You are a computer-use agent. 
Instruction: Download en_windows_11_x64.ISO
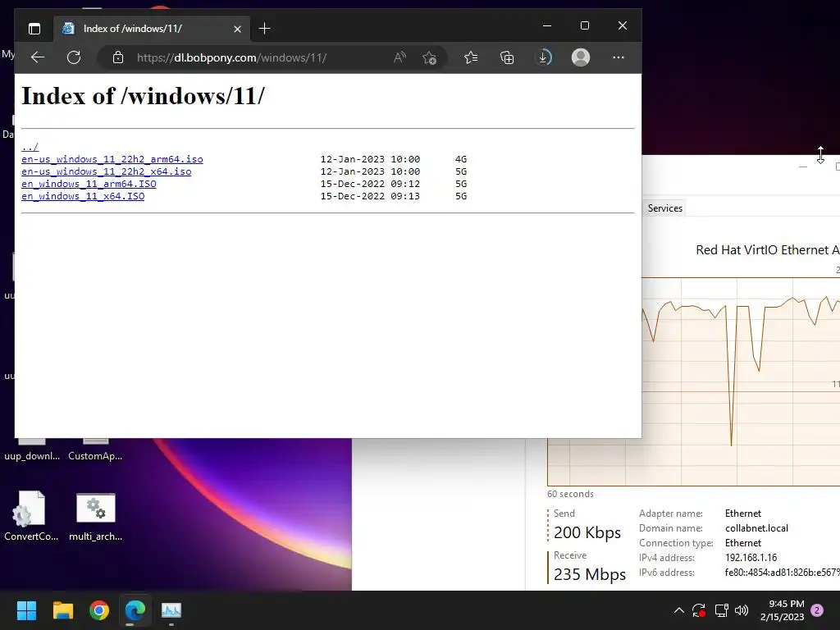click(83, 196)
